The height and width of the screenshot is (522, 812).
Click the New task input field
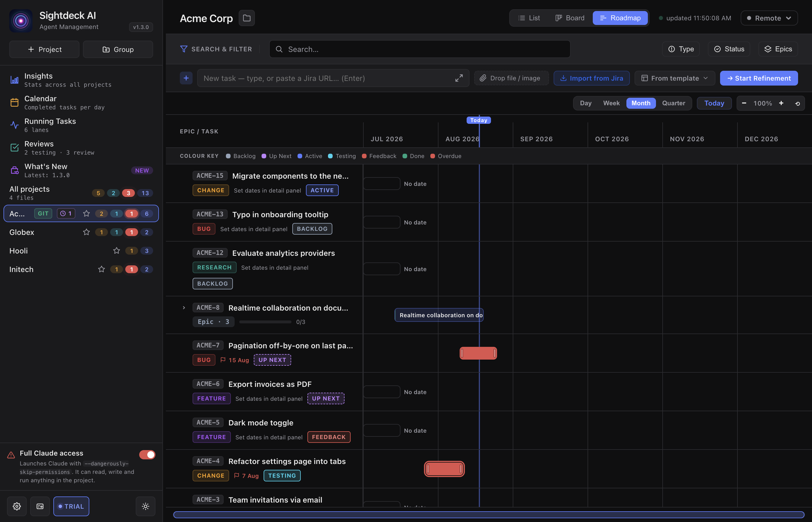click(333, 78)
